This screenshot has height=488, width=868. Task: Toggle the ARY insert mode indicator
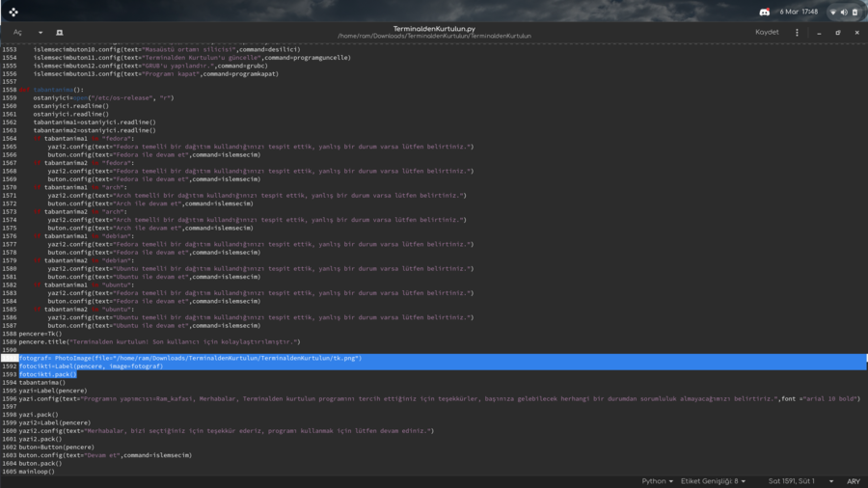click(854, 481)
